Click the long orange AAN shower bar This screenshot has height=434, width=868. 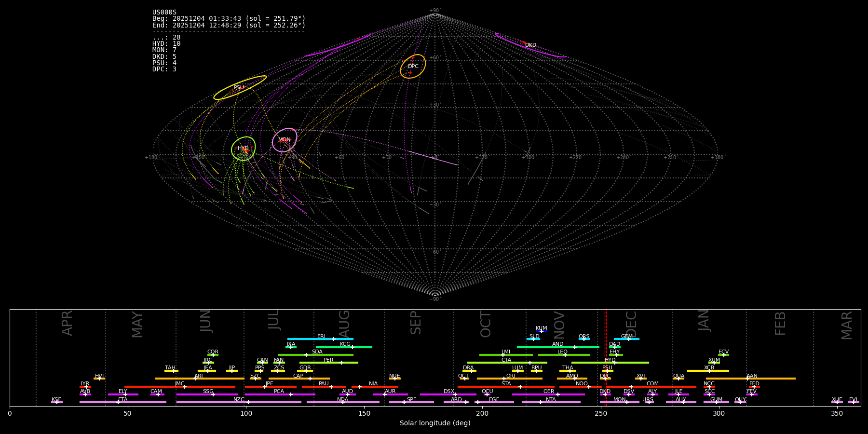pyautogui.click(x=750, y=379)
